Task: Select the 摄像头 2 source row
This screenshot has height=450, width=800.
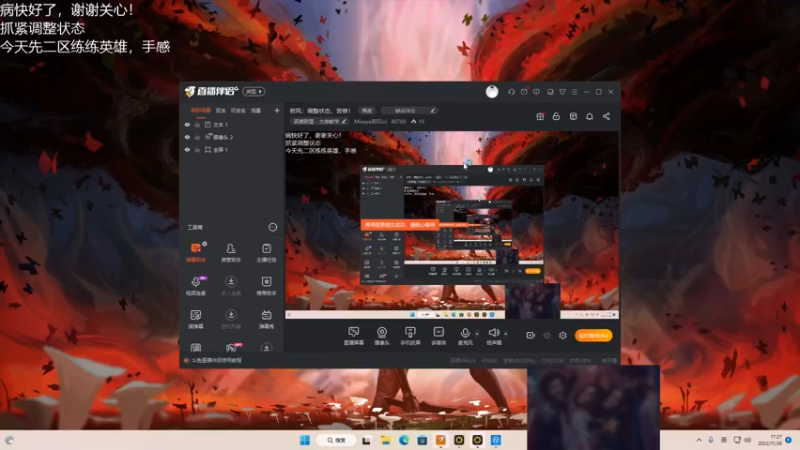Action: (x=232, y=137)
